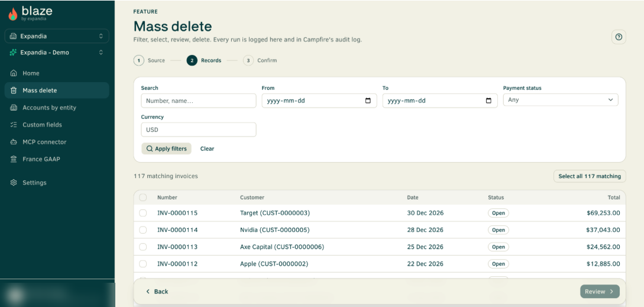Click customer Axe Capital (CUST-0000006)
Viewport: 644px width, 307px height.
(282, 247)
